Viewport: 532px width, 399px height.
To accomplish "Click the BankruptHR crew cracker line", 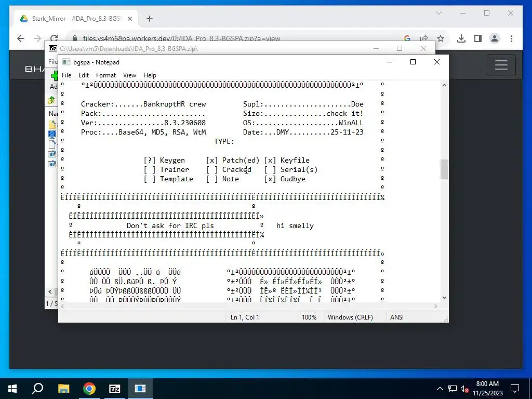I will click(x=143, y=104).
